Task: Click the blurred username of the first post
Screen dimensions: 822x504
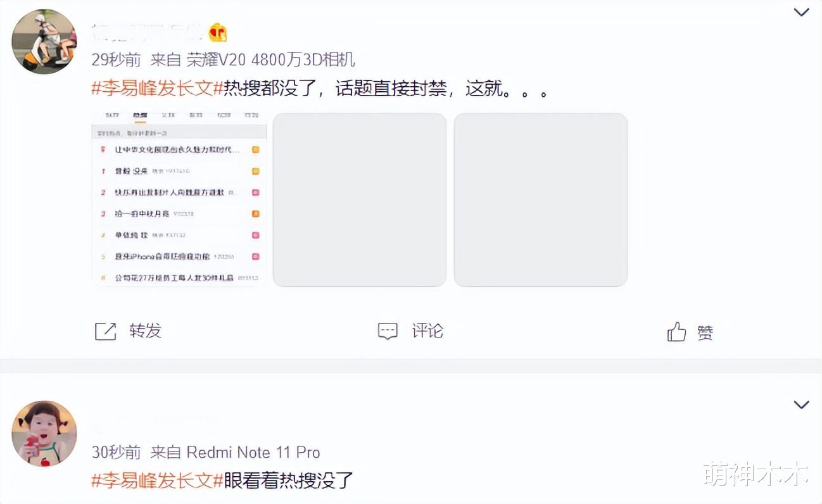Action: [148, 32]
